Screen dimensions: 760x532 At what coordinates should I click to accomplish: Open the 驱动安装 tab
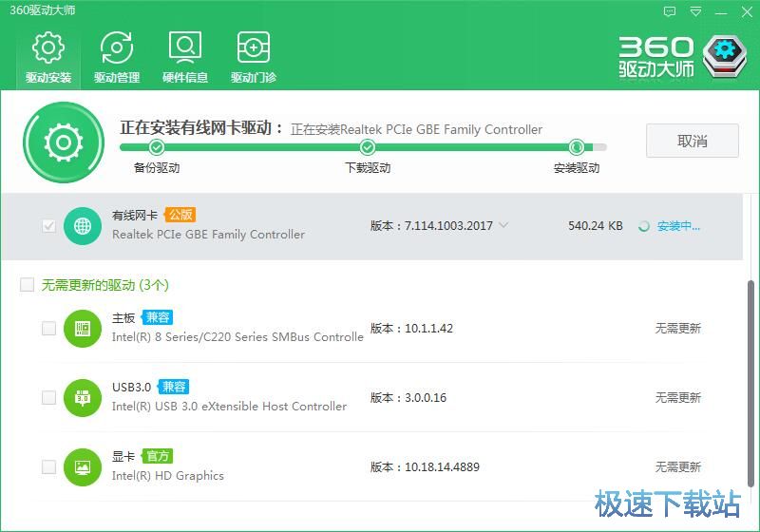click(48, 57)
